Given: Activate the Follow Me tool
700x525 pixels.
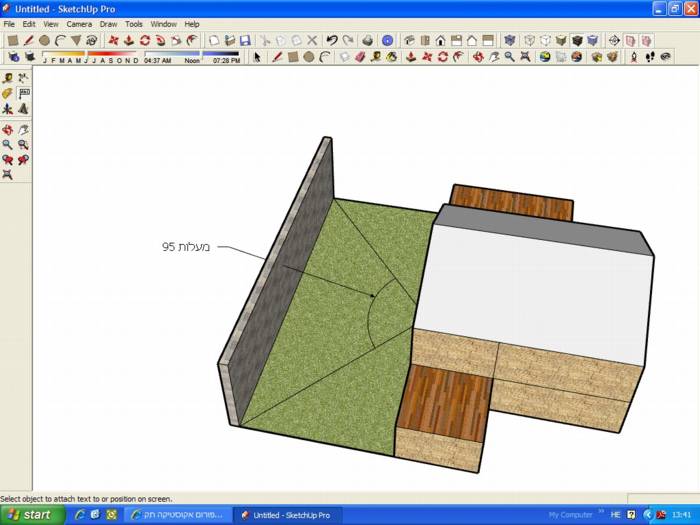Looking at the screenshot, I should [161, 41].
